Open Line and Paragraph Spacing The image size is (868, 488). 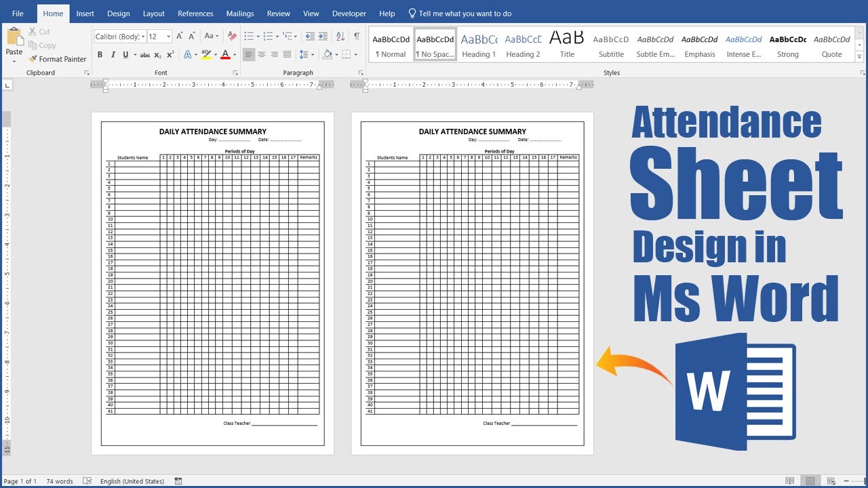pyautogui.click(x=304, y=55)
